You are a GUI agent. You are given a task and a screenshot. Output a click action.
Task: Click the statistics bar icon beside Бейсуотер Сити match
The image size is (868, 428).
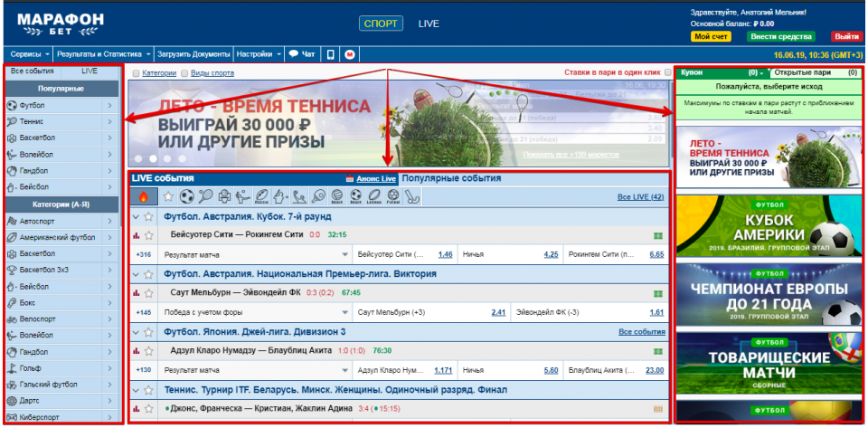(137, 234)
